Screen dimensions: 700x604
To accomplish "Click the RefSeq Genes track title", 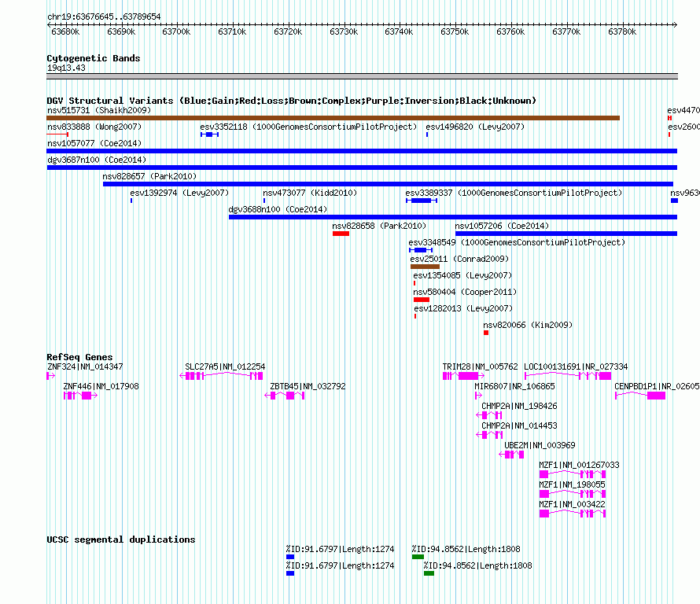I will click(79, 357).
